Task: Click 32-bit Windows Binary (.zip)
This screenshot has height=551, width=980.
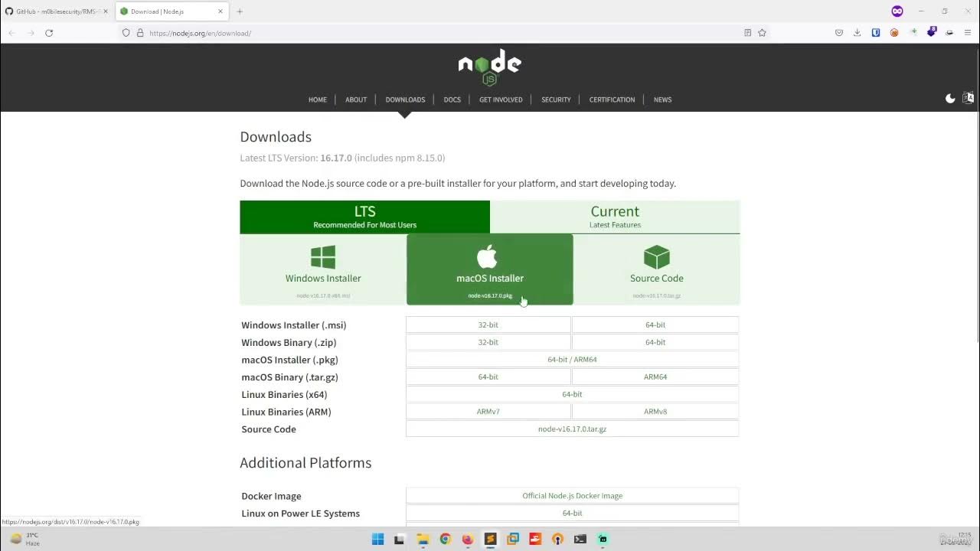Action: coord(488,342)
